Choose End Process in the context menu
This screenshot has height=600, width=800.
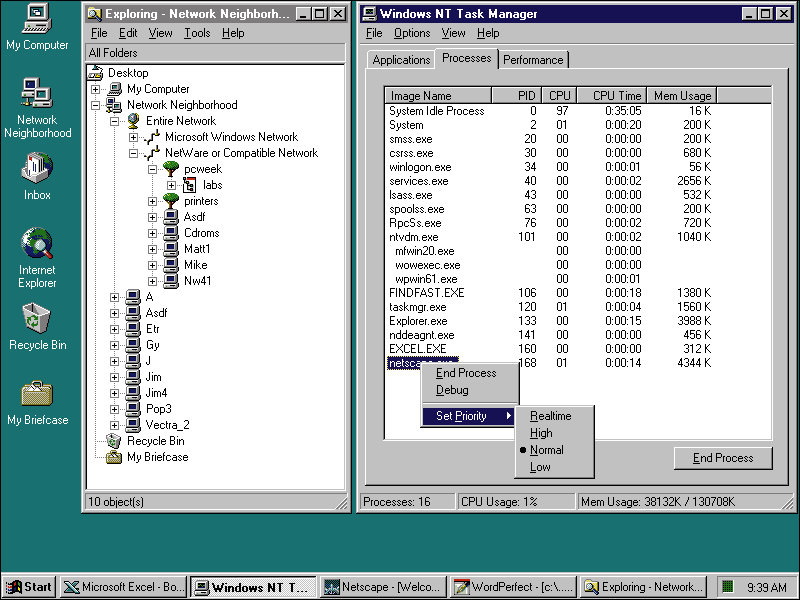tap(470, 373)
